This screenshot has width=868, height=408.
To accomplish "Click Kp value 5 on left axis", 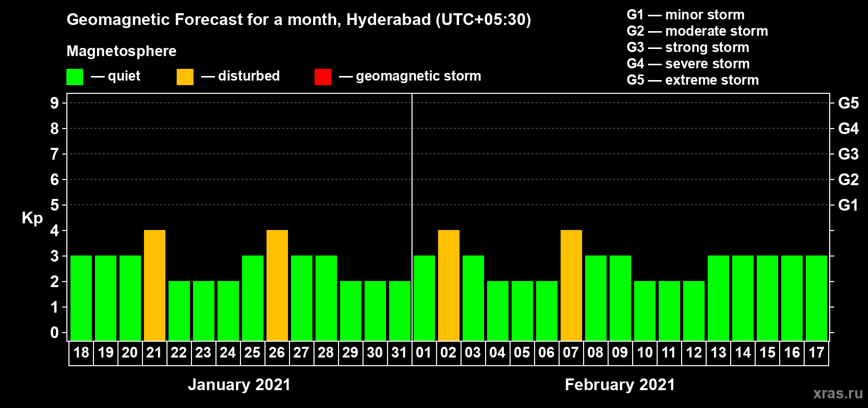I will pyautogui.click(x=55, y=205).
